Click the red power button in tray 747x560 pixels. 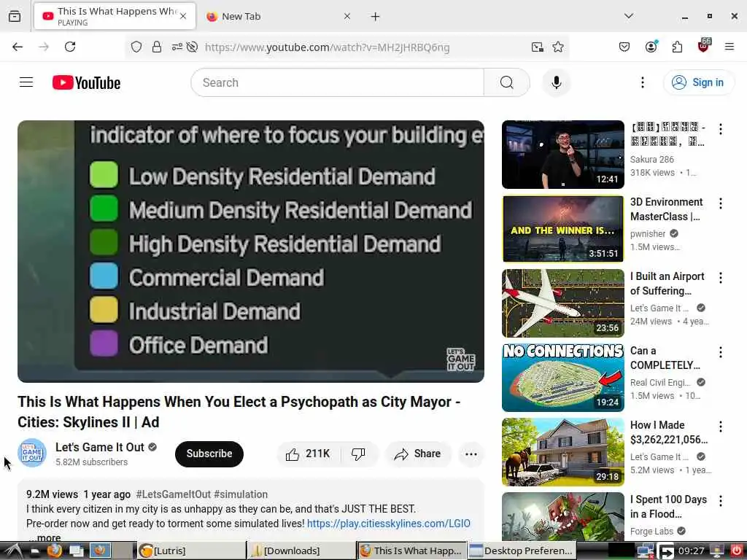[x=737, y=551]
